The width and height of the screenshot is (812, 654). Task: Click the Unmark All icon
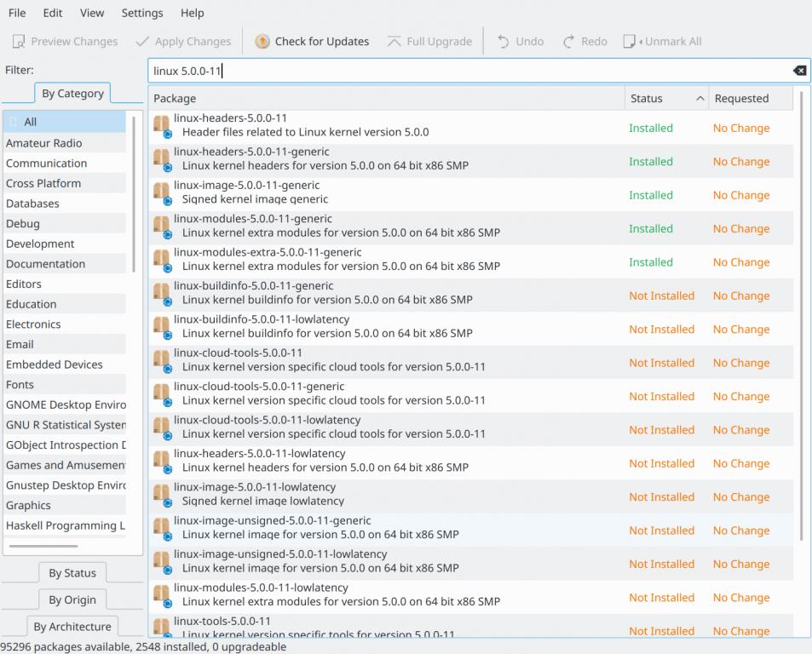(631, 42)
